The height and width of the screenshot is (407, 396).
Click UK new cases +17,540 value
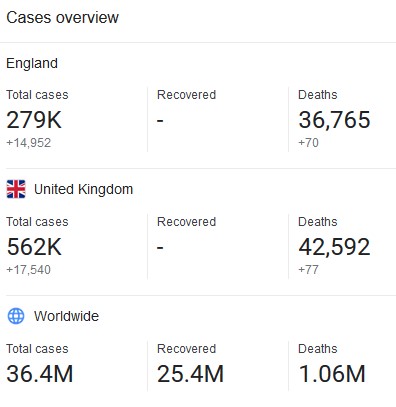[29, 270]
